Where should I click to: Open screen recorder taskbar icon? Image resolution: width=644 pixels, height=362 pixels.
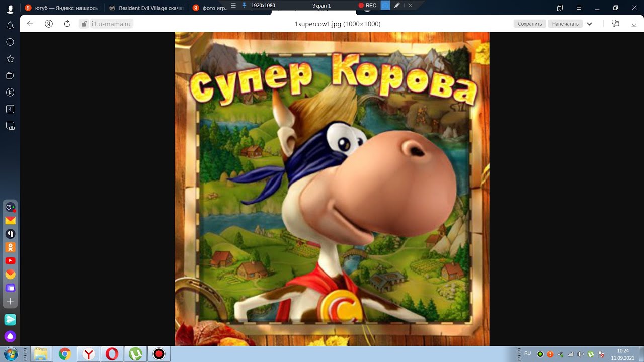159,354
